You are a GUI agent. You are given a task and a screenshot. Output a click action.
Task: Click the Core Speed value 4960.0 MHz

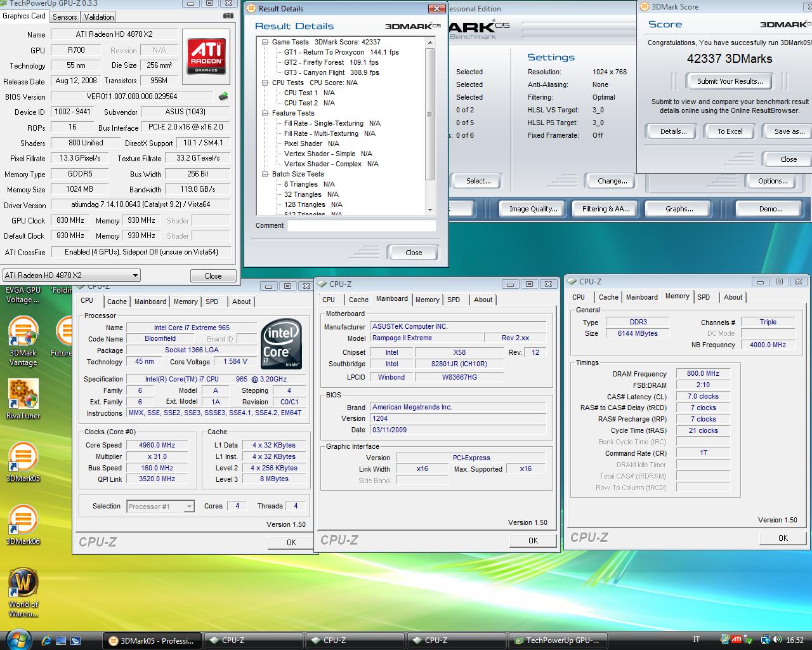(x=157, y=445)
